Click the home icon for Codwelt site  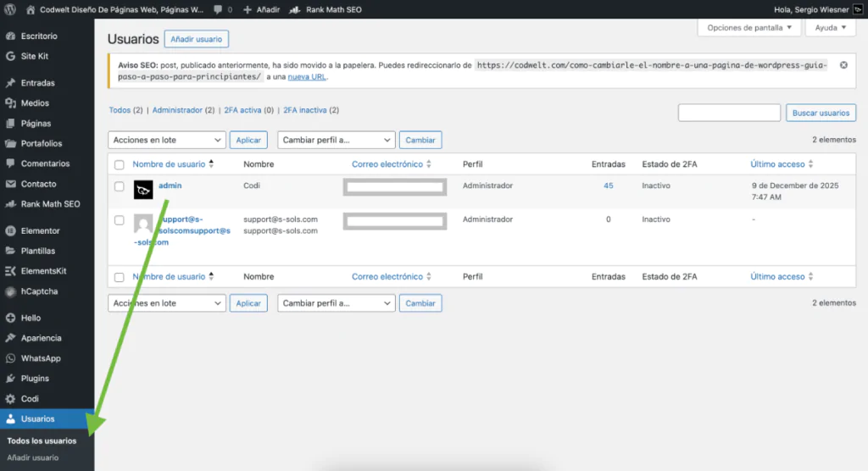tap(31, 9)
